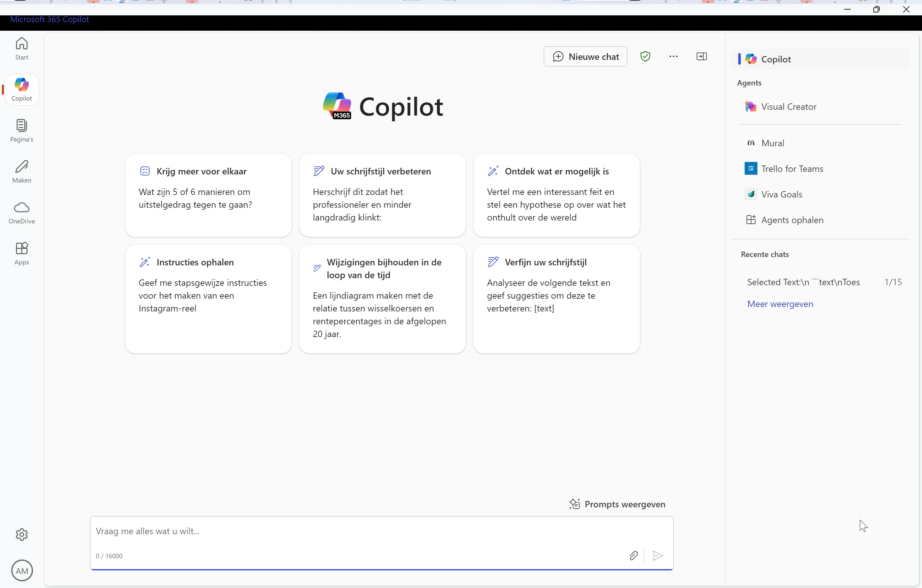The width and height of the screenshot is (922, 588).
Task: Click side-by-side view toggle icon
Action: click(701, 56)
